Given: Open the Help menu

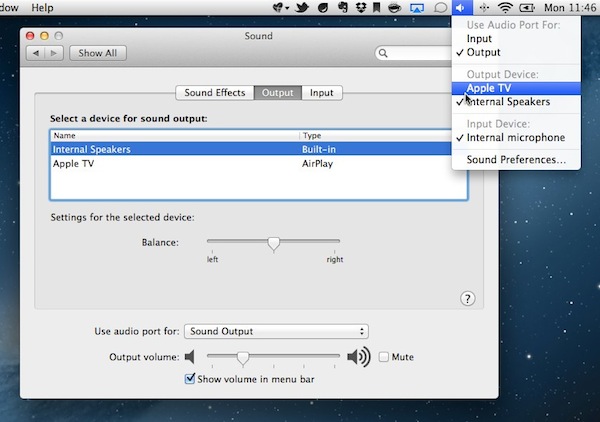Looking at the screenshot, I should click(x=42, y=8).
